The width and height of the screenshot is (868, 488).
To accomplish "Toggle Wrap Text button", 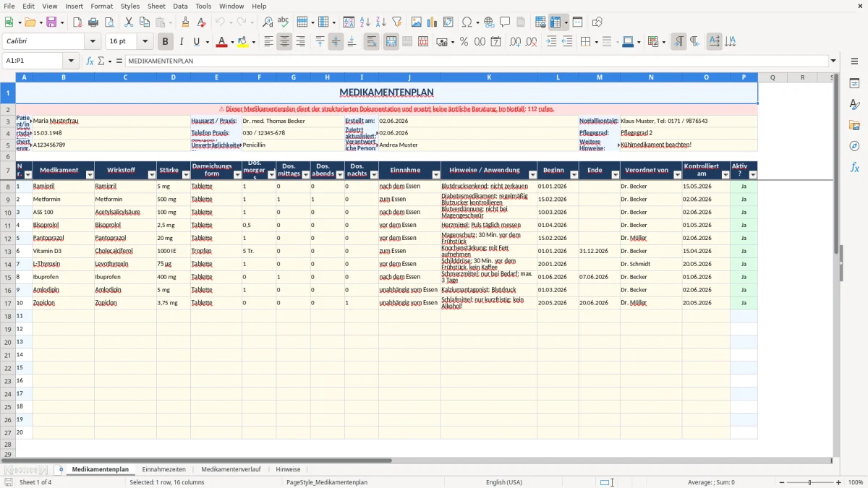I will 371,42.
